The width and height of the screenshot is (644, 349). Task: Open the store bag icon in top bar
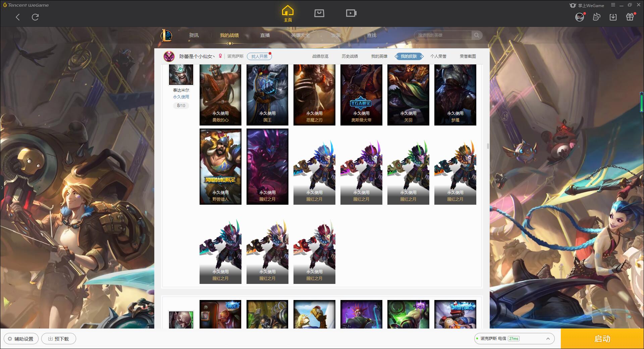[319, 13]
